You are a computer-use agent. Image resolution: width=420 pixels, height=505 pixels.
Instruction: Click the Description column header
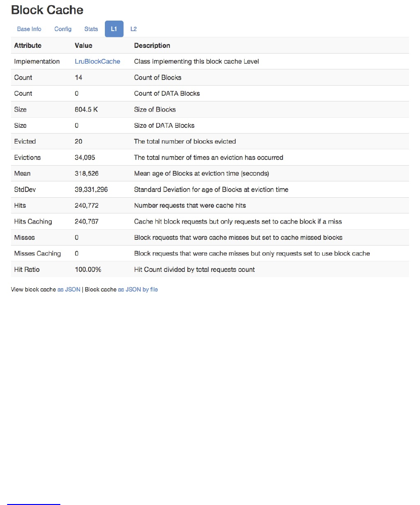coord(152,45)
